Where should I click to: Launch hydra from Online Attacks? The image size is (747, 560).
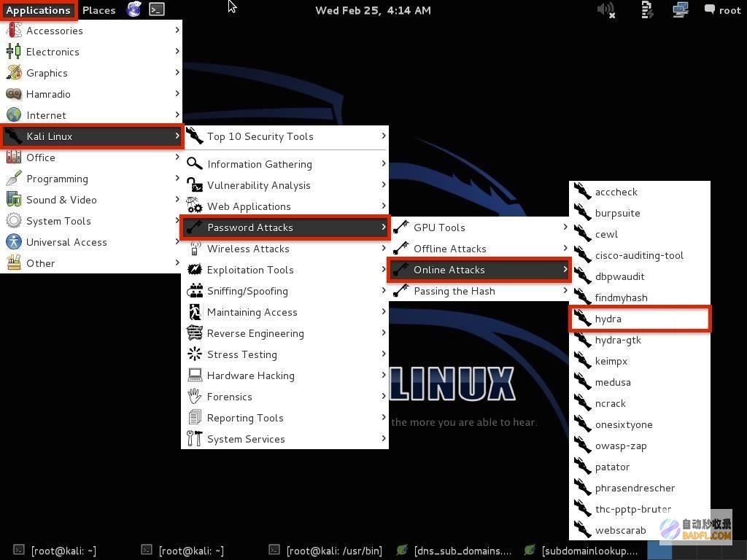coord(640,319)
